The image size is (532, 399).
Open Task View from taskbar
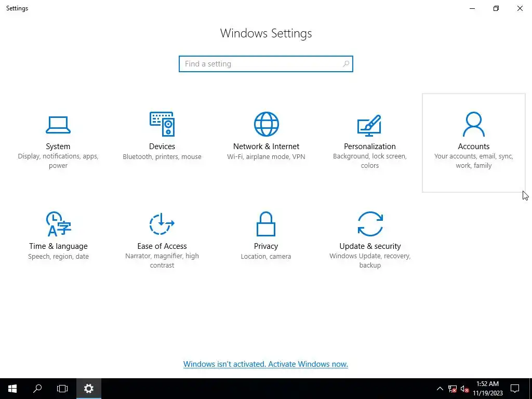(x=62, y=389)
